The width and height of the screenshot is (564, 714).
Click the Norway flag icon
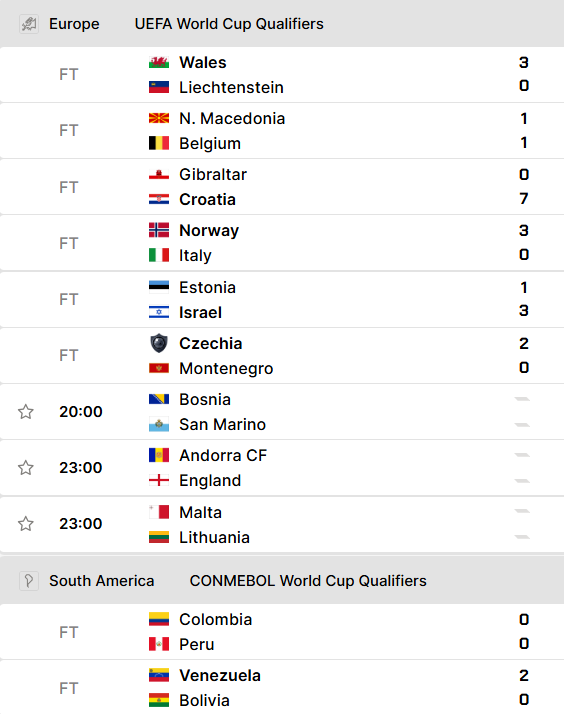(159, 230)
